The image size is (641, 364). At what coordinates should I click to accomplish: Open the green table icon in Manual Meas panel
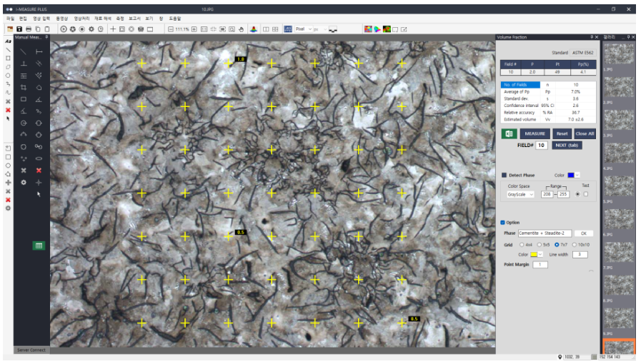click(x=39, y=246)
